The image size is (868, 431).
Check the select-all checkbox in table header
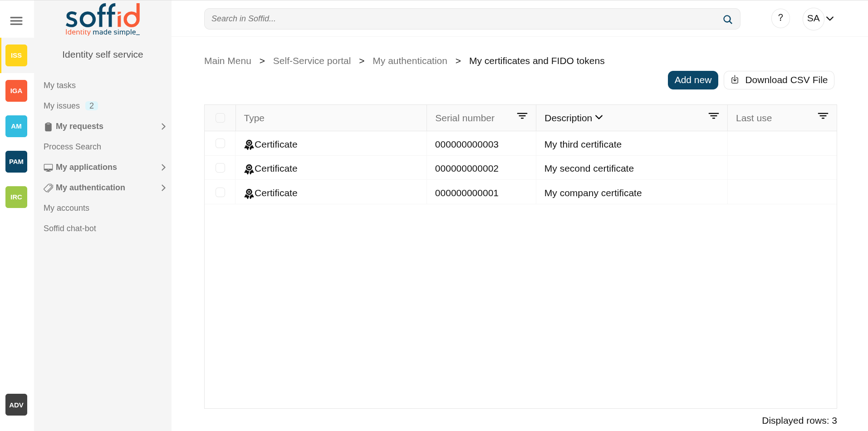pyautogui.click(x=220, y=118)
